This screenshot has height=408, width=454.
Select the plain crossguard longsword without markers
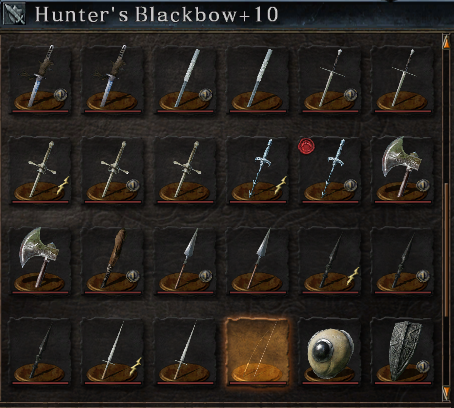[185, 170]
